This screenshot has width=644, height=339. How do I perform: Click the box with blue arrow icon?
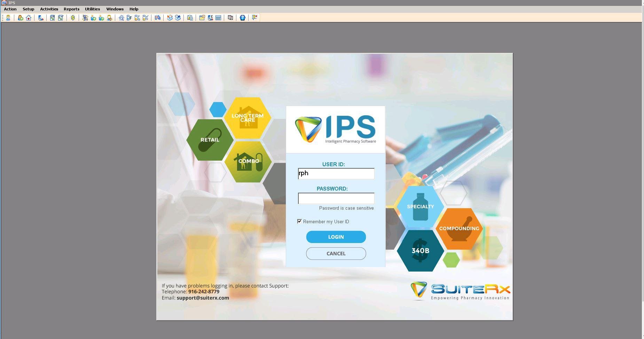[178, 18]
